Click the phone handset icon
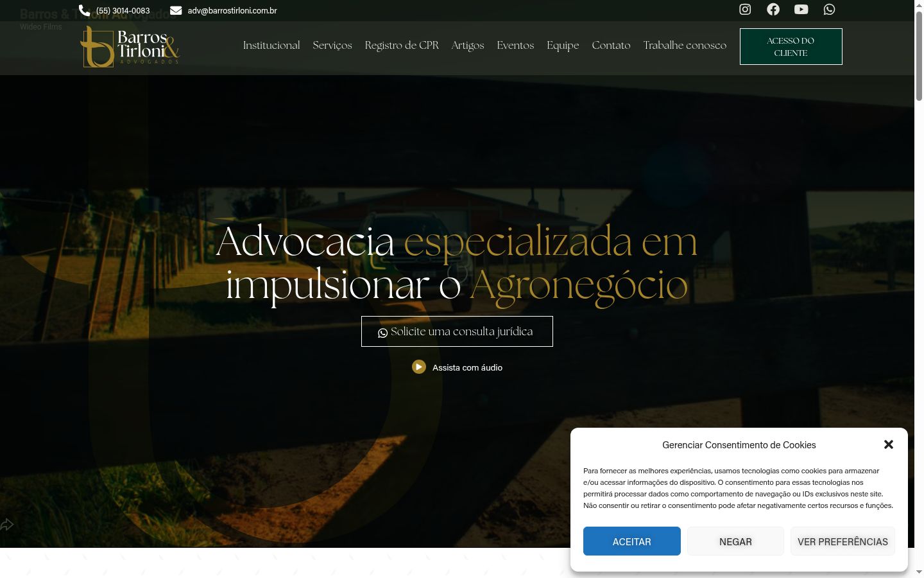Image resolution: width=924 pixels, height=578 pixels. point(84,10)
